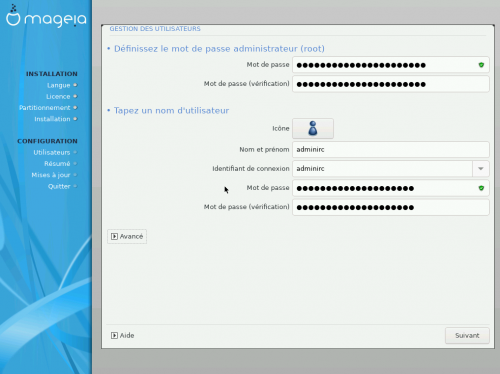Click the Mises à jour step
Screen dimensions: 500x374
[x=54, y=175]
